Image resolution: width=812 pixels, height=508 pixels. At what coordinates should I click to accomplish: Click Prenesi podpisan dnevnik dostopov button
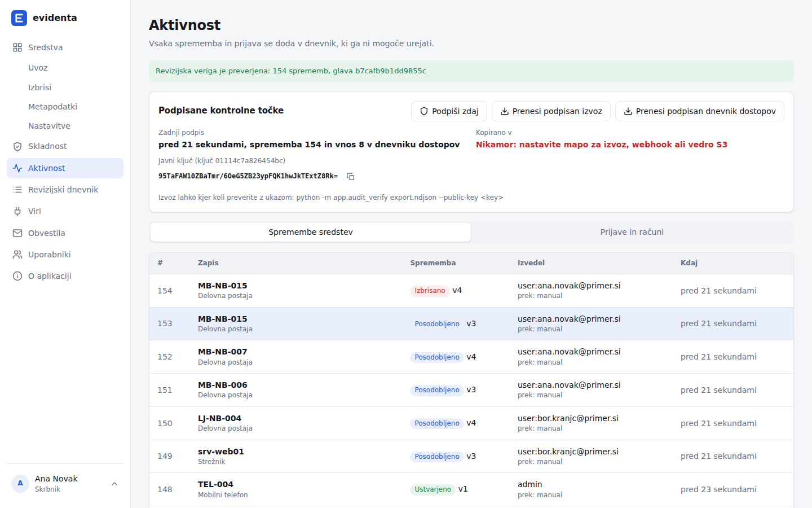click(699, 111)
